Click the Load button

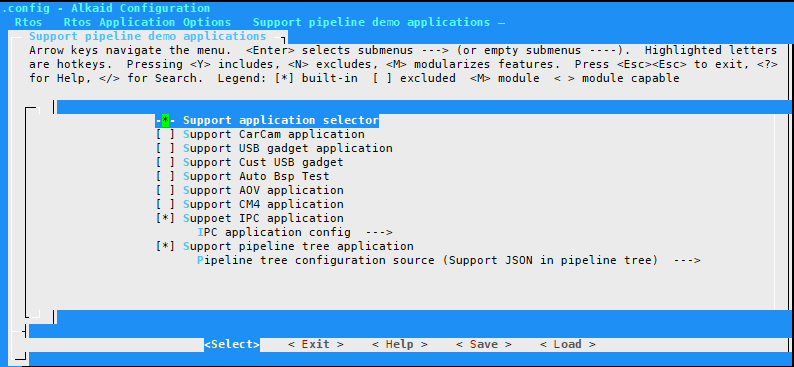pos(567,344)
